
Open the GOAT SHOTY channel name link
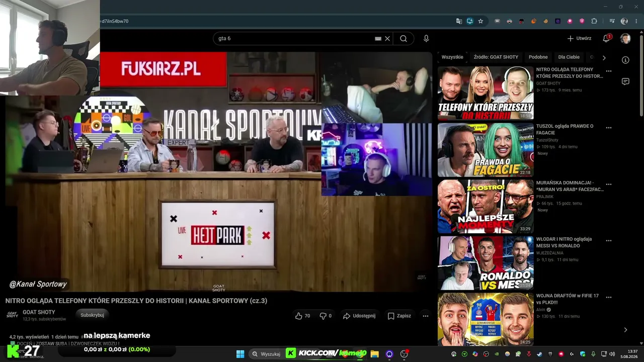39,312
